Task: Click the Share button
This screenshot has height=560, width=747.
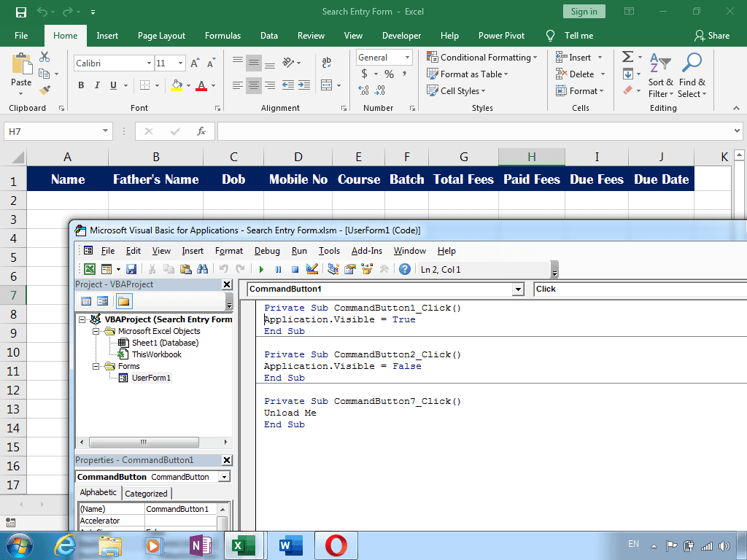Action: (712, 36)
